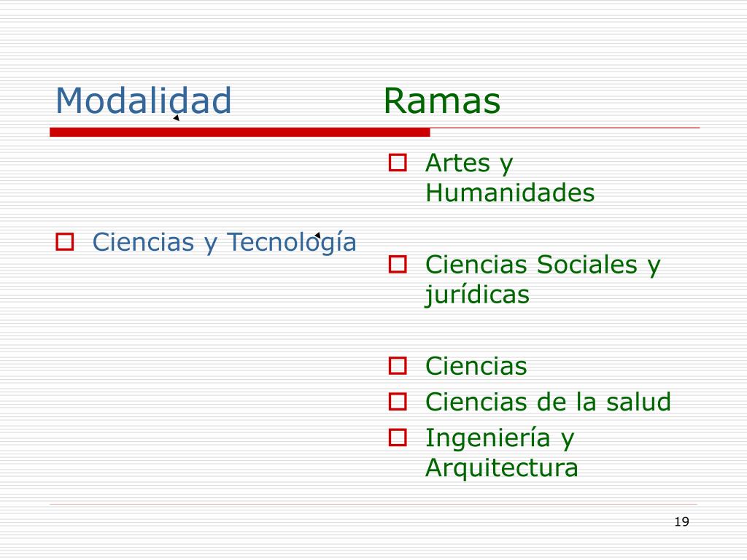
Task: Click the word Humanidades
Action: [x=510, y=192]
